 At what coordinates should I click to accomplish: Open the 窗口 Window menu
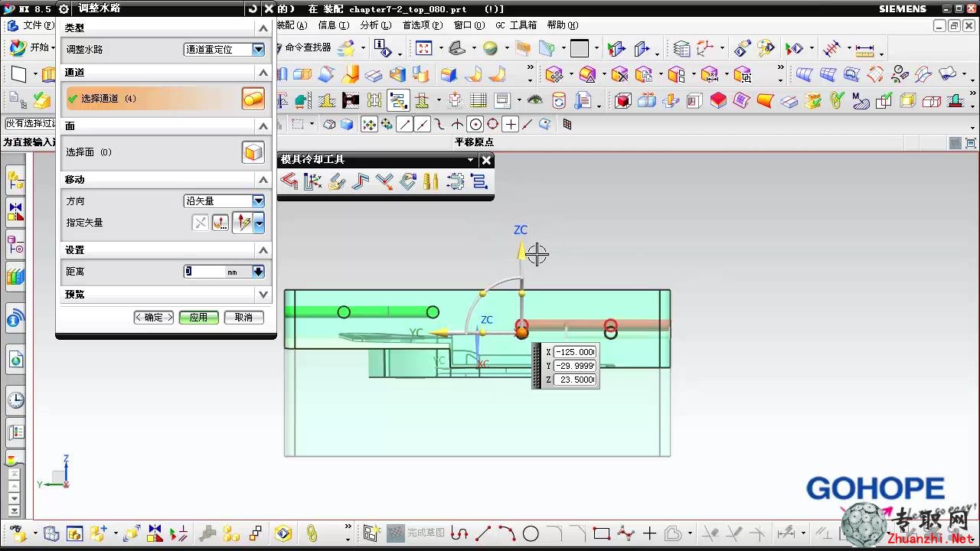tap(469, 25)
